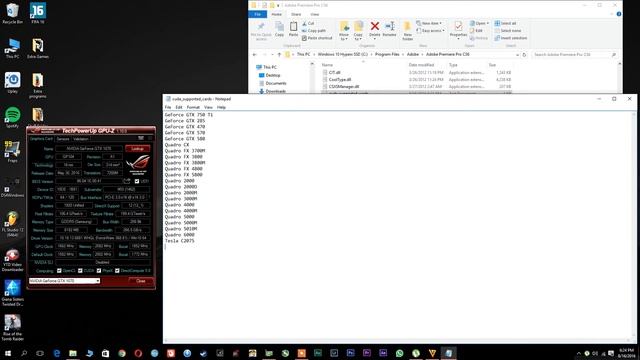Open the Spotify desktop icon
This screenshot has height=360, width=640.
[x=13, y=118]
